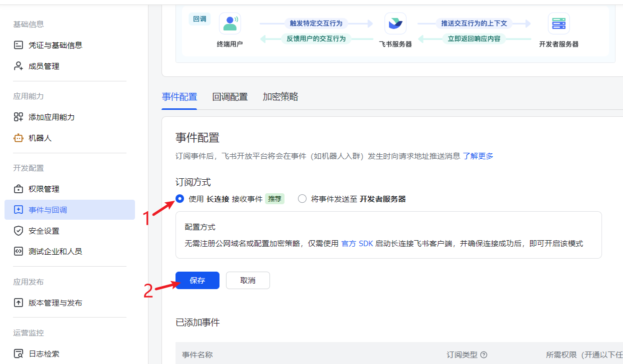The width and height of the screenshot is (623, 364).
Task: Click help icon next to 订阅类型
Action: coord(483,355)
